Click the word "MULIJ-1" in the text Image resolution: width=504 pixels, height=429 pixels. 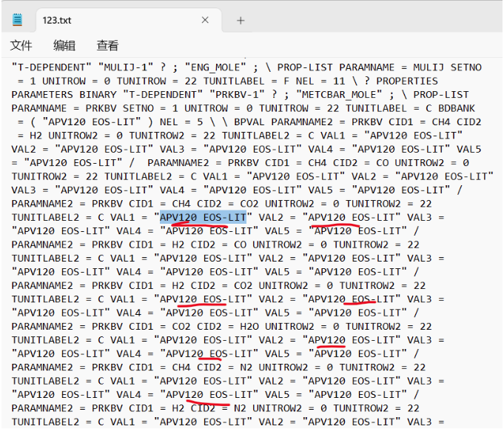click(x=126, y=67)
